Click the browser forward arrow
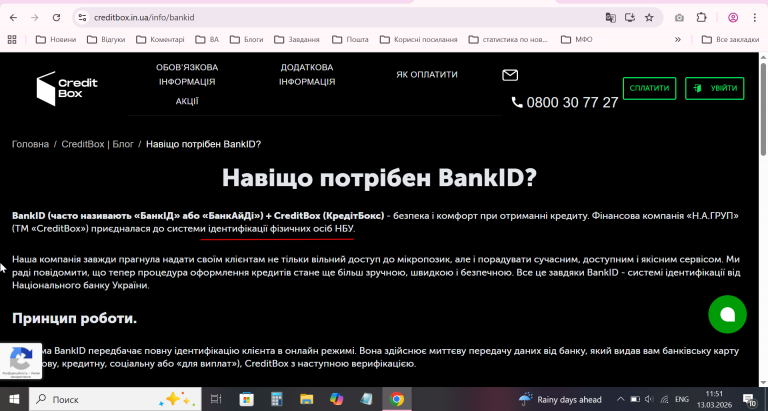768x411 pixels. (34, 18)
